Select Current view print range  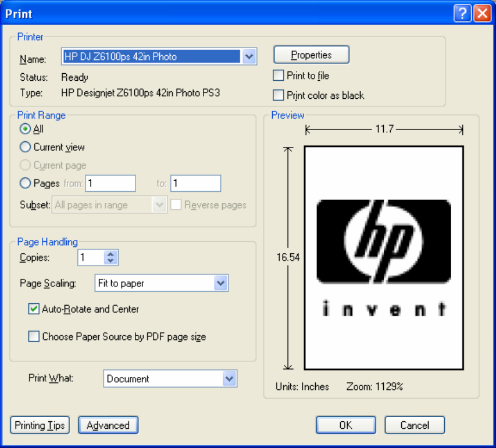pos(26,147)
